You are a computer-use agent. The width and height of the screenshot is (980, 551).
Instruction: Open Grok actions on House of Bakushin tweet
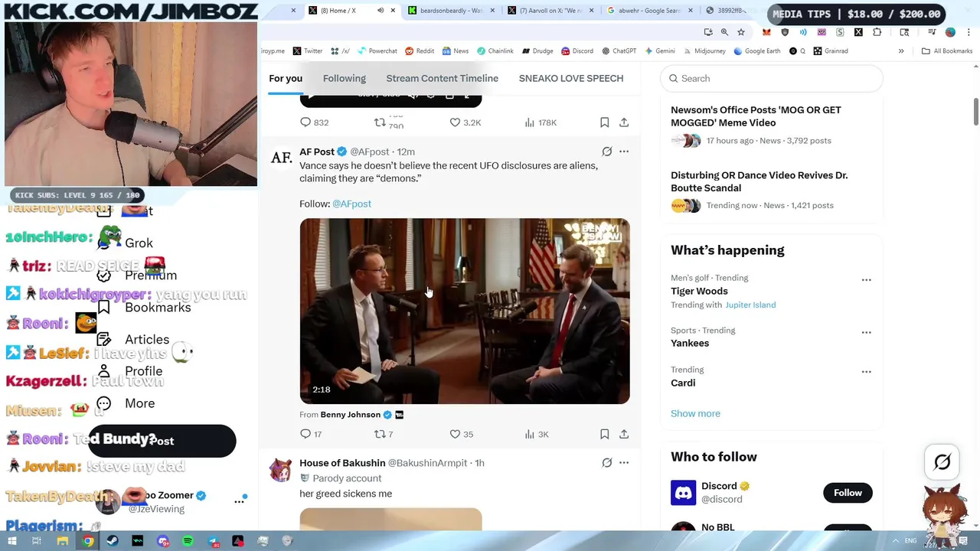(x=606, y=462)
